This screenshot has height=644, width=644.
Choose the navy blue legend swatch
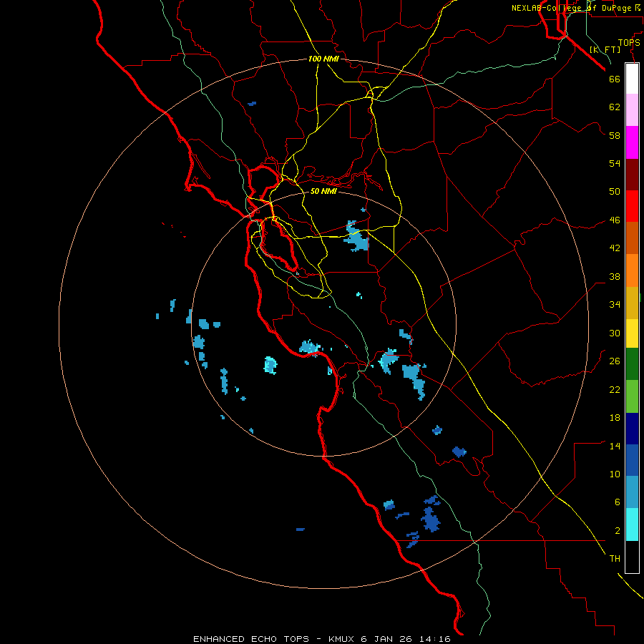[x=632, y=429]
